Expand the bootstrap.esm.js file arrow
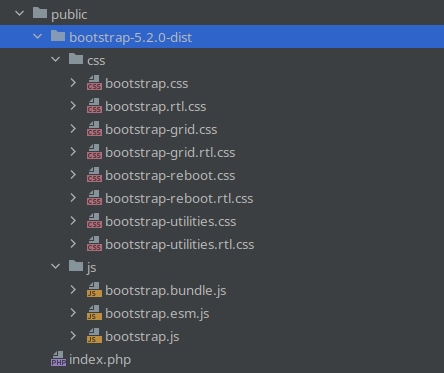Screen dimensions: 444x373 point(73,313)
